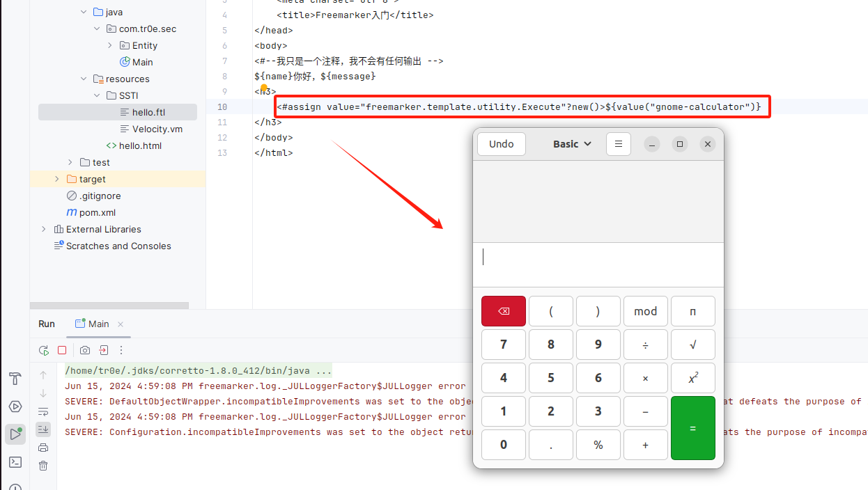Image resolution: width=868 pixels, height=490 pixels.
Task: Minimize the calculator window
Action: [652, 144]
